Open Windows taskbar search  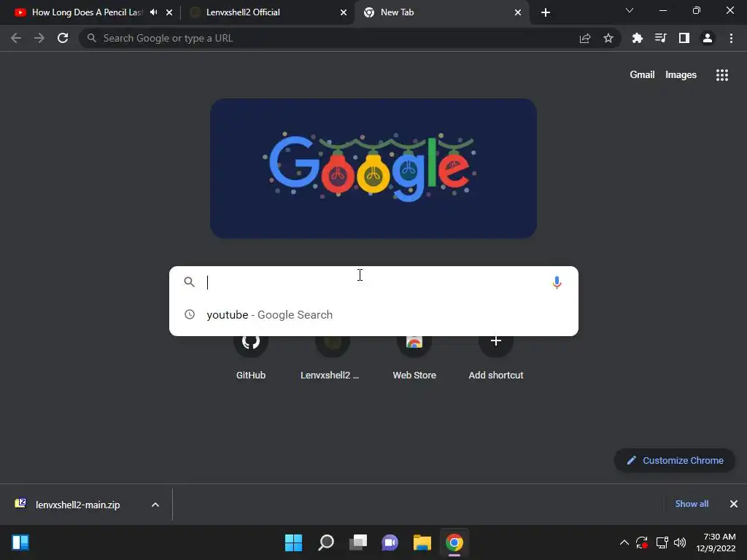pos(326,542)
